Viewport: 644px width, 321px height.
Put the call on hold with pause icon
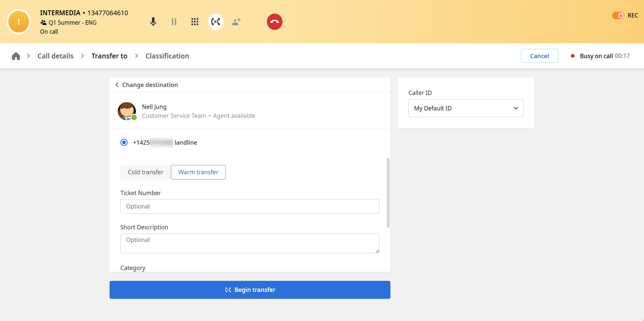pos(174,22)
